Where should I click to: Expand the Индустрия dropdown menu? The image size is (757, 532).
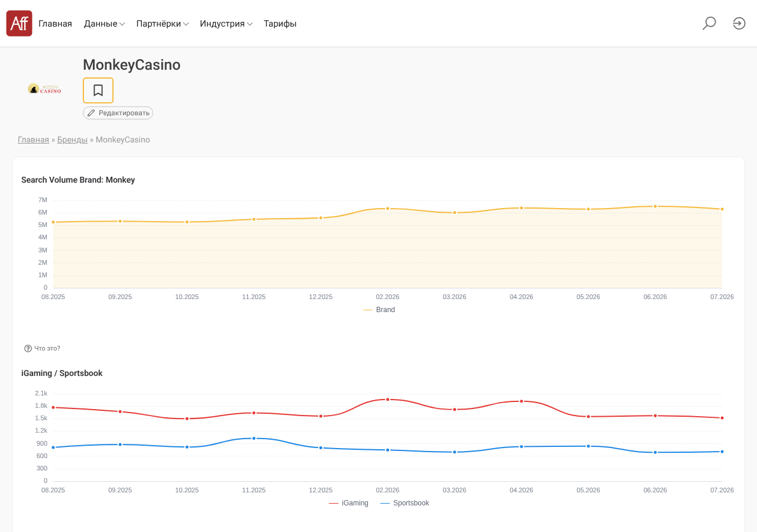coord(226,24)
